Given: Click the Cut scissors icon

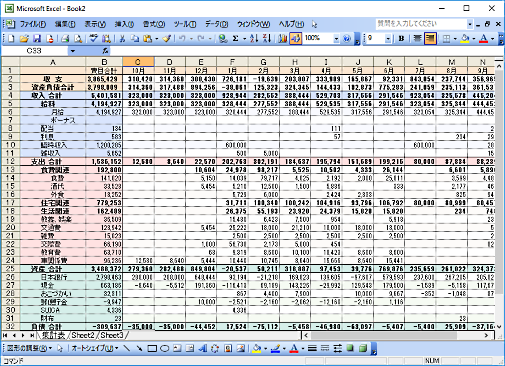Looking at the screenshot, I should click(x=122, y=39).
